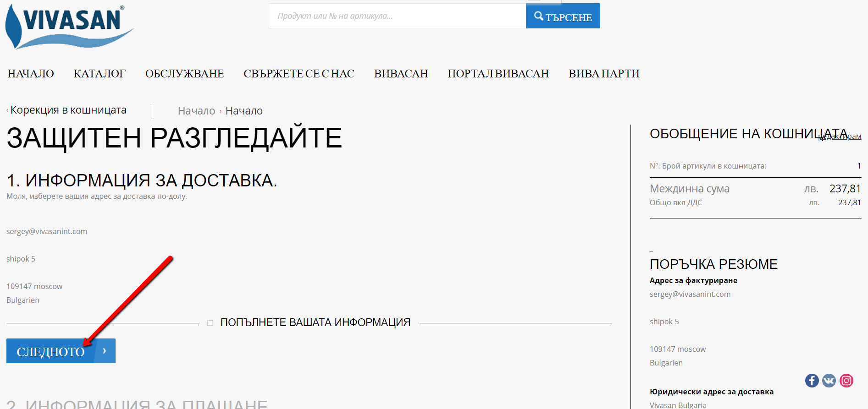Screen dimensions: 868x409
Task: Click the 1. ИНФОРМАЦИЯ ЗА ДОСТАВКА heading
Action: coord(142,180)
